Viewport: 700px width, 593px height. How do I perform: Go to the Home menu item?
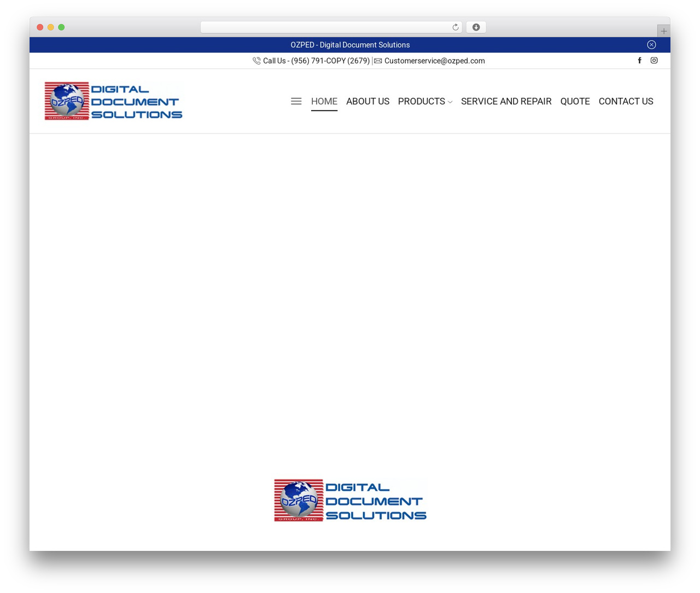click(324, 101)
